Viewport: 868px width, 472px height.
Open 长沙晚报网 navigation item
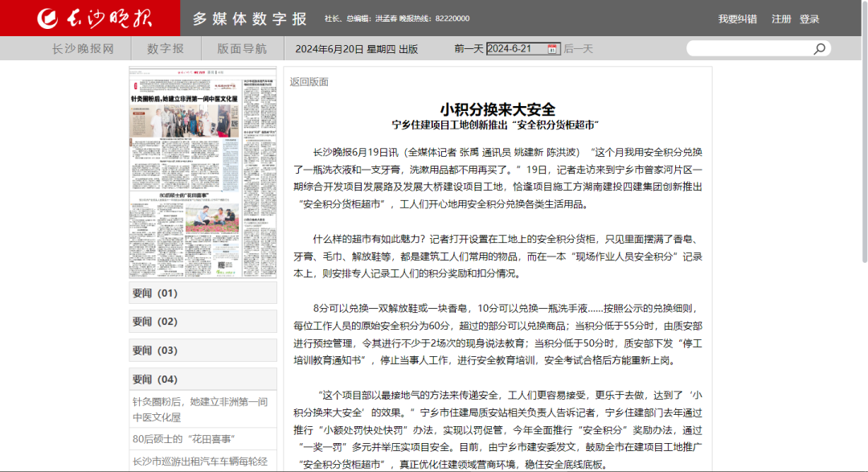[x=83, y=49]
